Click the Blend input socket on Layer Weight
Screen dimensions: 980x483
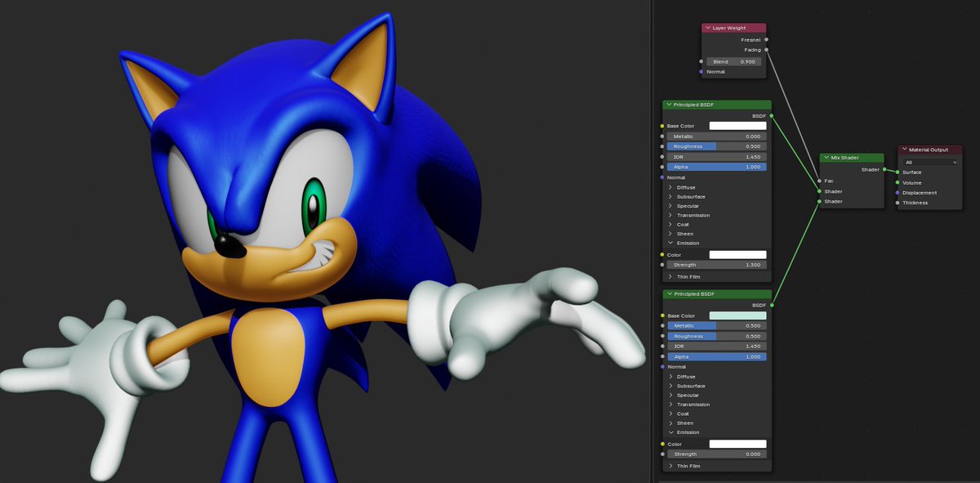702,61
